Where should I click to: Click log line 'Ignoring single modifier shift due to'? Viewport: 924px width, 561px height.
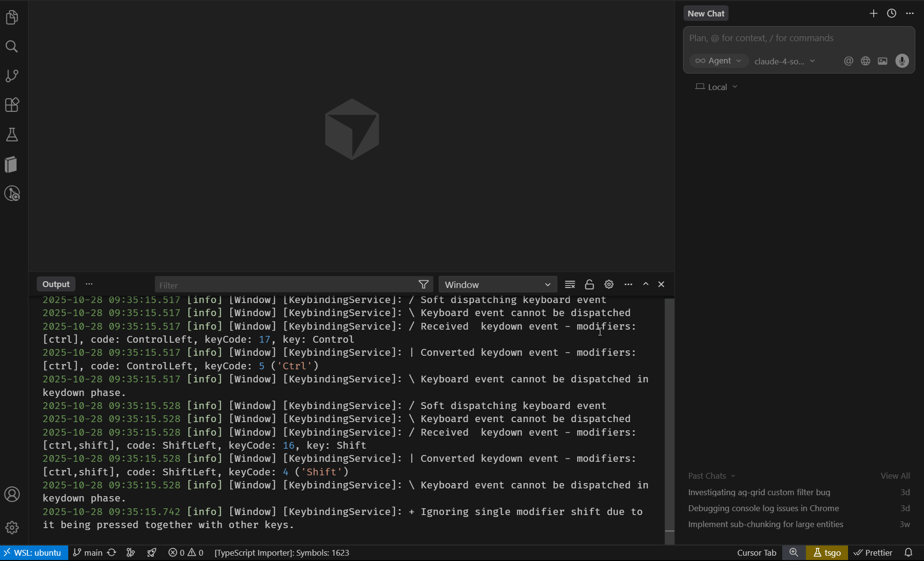(531, 512)
